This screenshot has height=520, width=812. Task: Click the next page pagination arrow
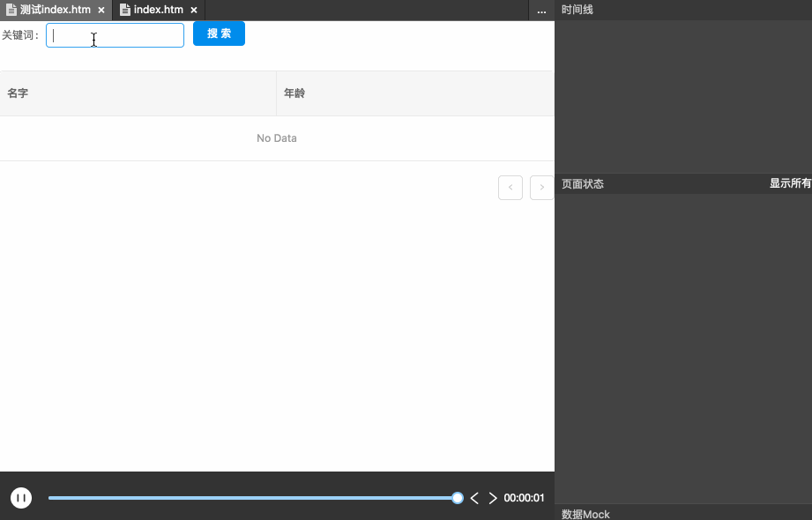pos(541,187)
